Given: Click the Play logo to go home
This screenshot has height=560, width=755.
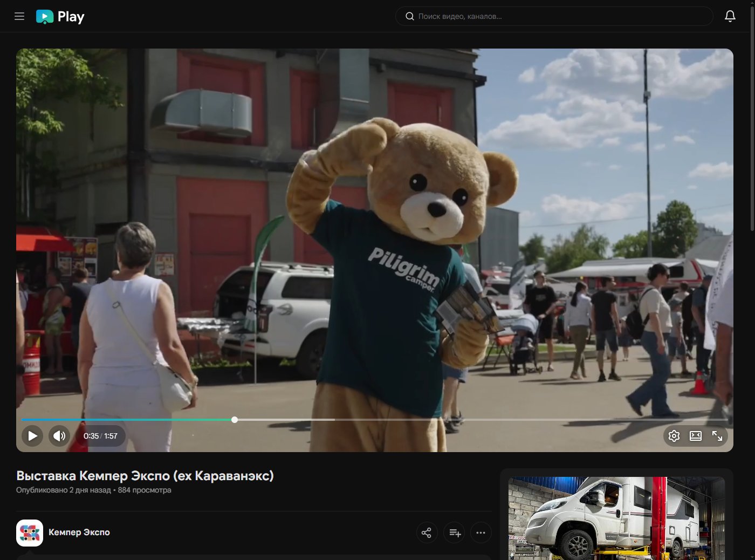Looking at the screenshot, I should pos(60,17).
